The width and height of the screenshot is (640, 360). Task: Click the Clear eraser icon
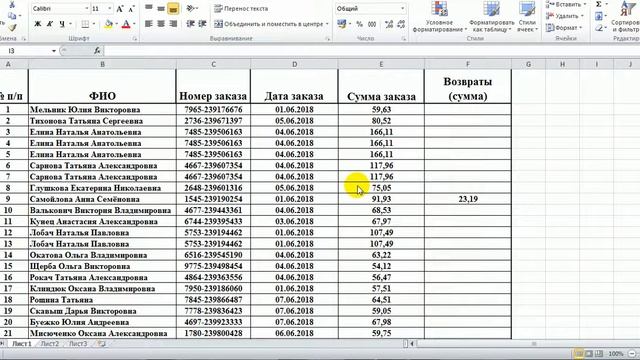(x=599, y=28)
